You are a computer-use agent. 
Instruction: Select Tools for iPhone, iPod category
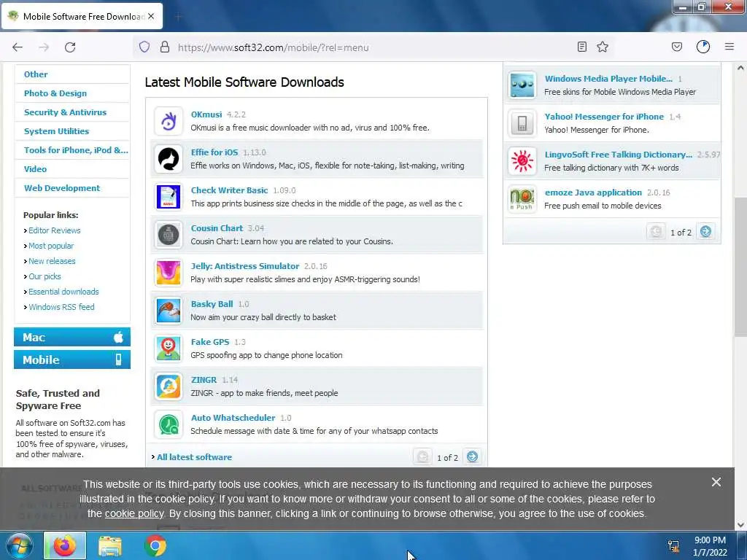click(x=76, y=150)
